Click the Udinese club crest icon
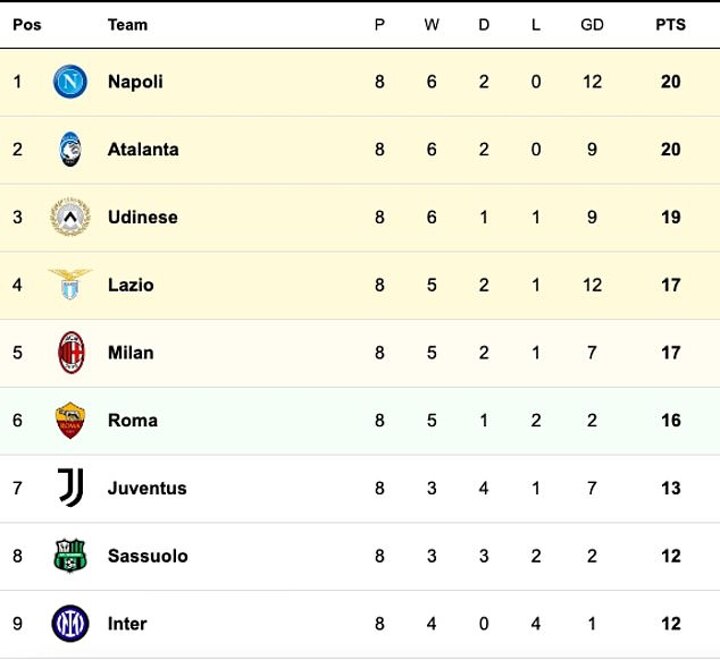 pos(70,217)
